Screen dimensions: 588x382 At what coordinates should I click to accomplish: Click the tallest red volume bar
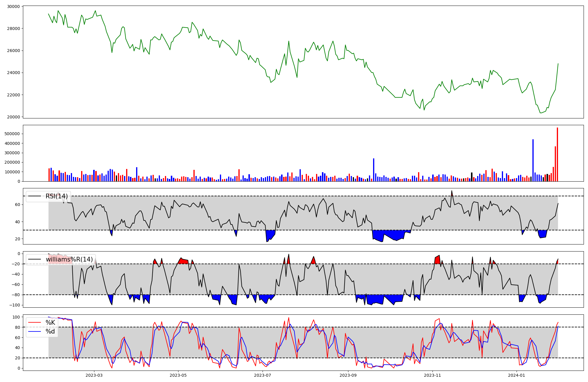[557, 155]
